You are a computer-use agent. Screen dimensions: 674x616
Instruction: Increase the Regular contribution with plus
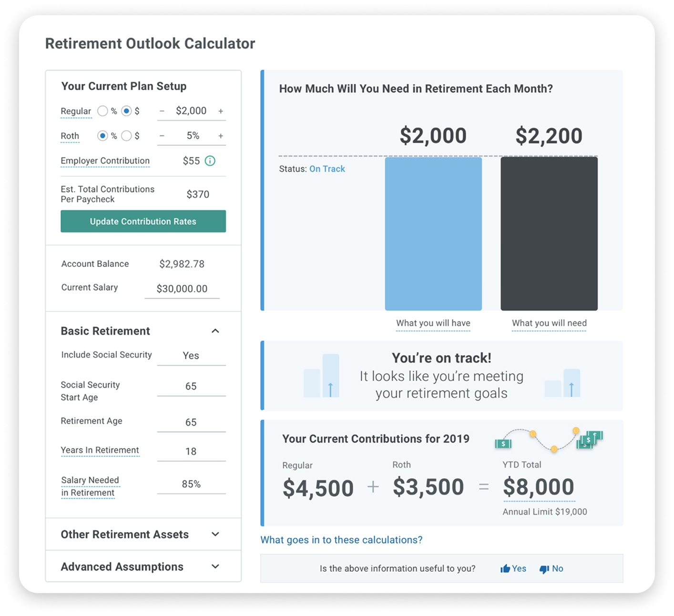[x=221, y=111]
